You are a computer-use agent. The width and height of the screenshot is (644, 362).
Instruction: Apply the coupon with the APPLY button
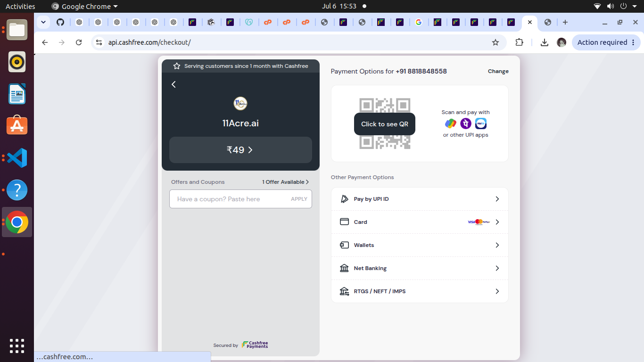[299, 199]
